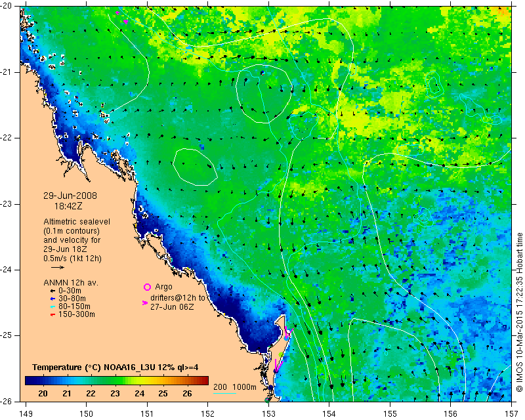Click the magenta drifters arrow legend symbol

click(145, 303)
